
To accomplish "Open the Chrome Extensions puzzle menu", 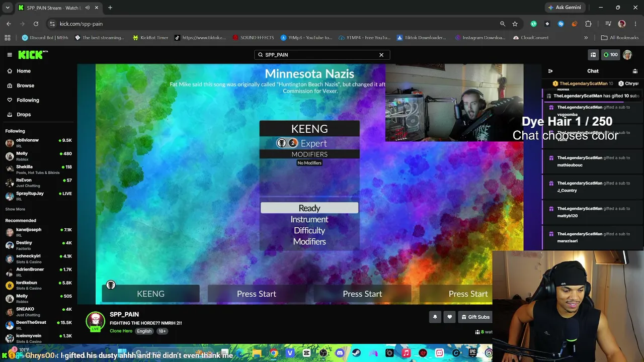I will 588,24.
